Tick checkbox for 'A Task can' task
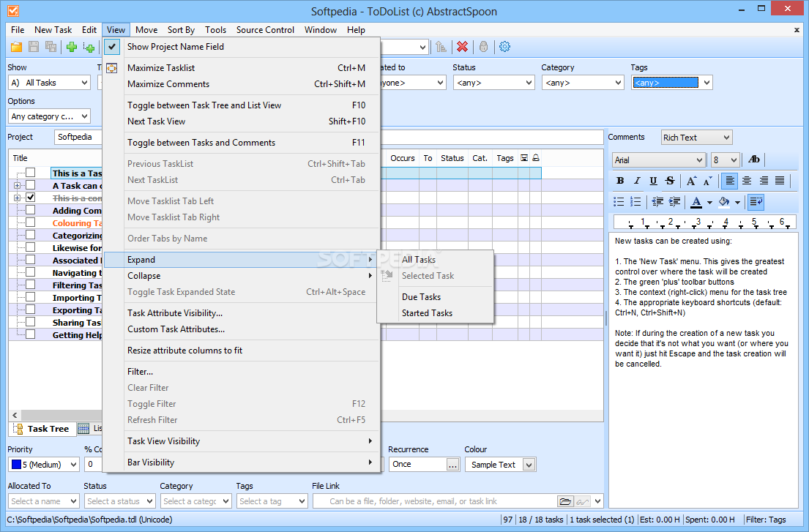Viewport: 809px width, 532px height. click(31, 185)
